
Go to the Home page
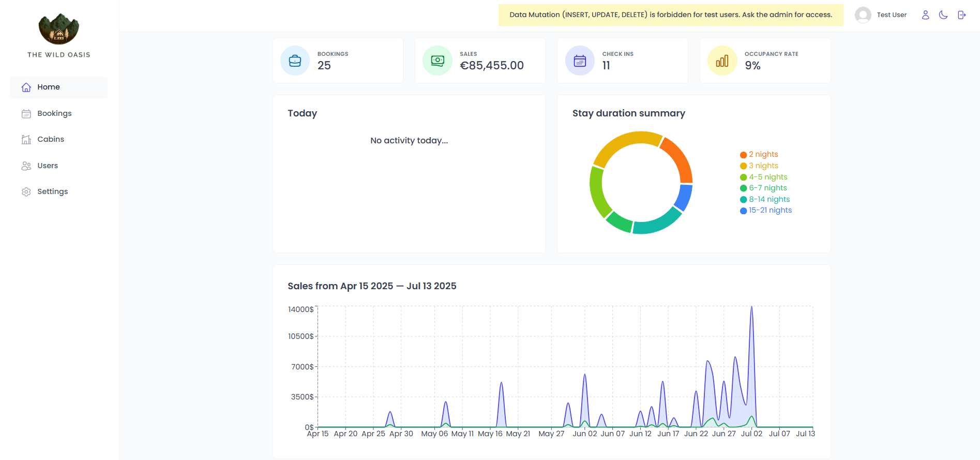click(49, 87)
